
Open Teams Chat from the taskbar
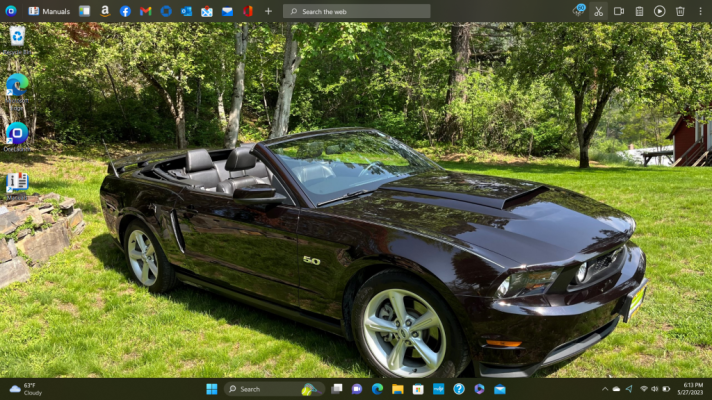click(x=357, y=389)
